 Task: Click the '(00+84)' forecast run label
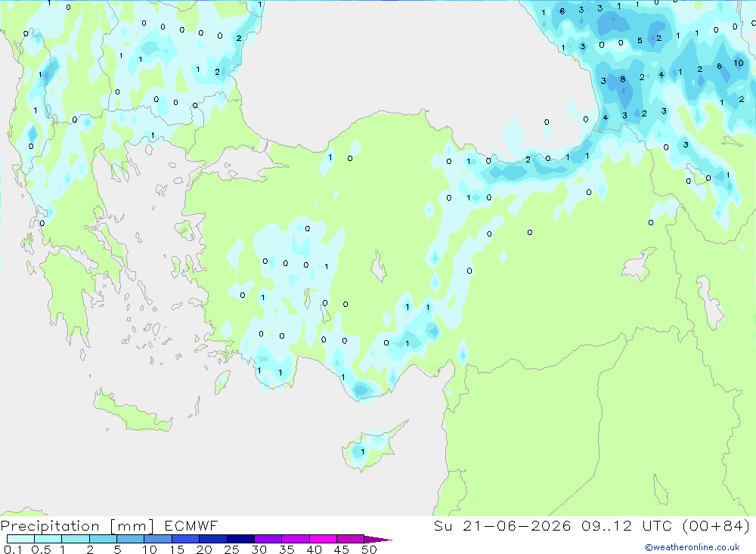(716, 525)
